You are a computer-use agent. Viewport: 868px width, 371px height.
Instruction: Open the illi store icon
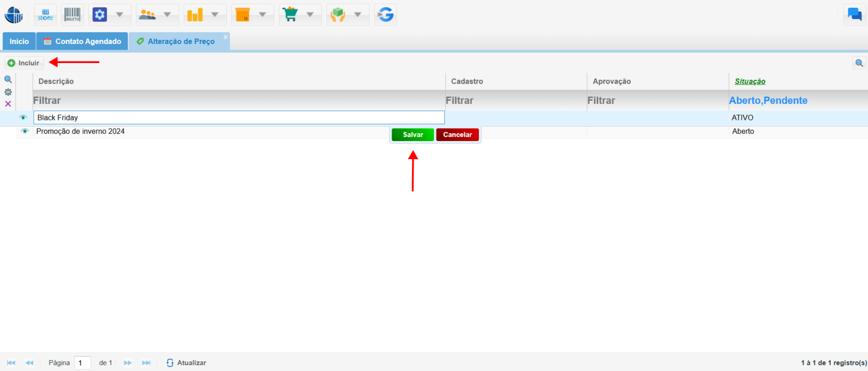(45, 15)
